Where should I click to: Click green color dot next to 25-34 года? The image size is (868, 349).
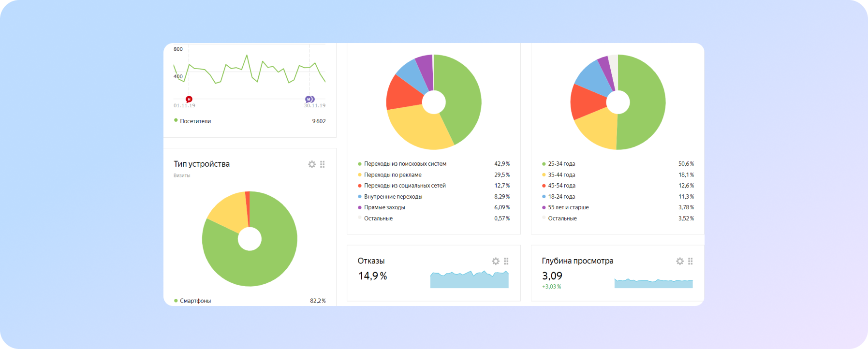544,164
